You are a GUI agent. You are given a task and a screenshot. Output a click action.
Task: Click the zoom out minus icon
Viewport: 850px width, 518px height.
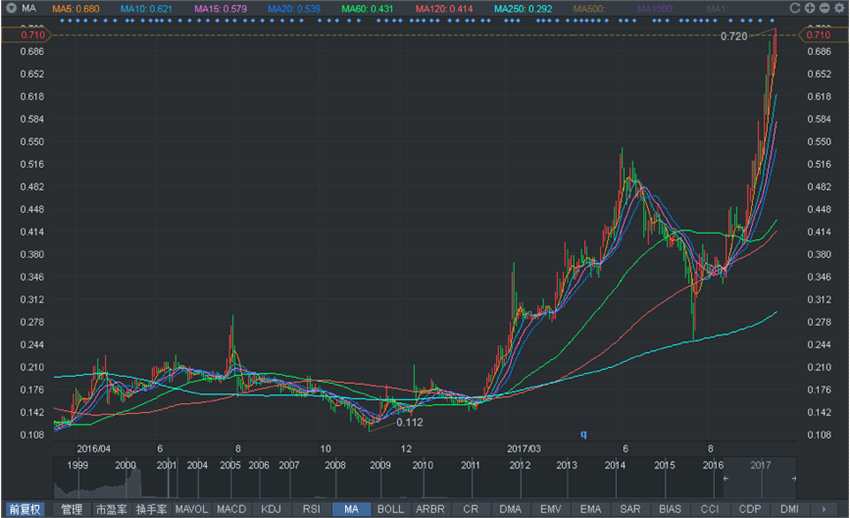(x=824, y=8)
